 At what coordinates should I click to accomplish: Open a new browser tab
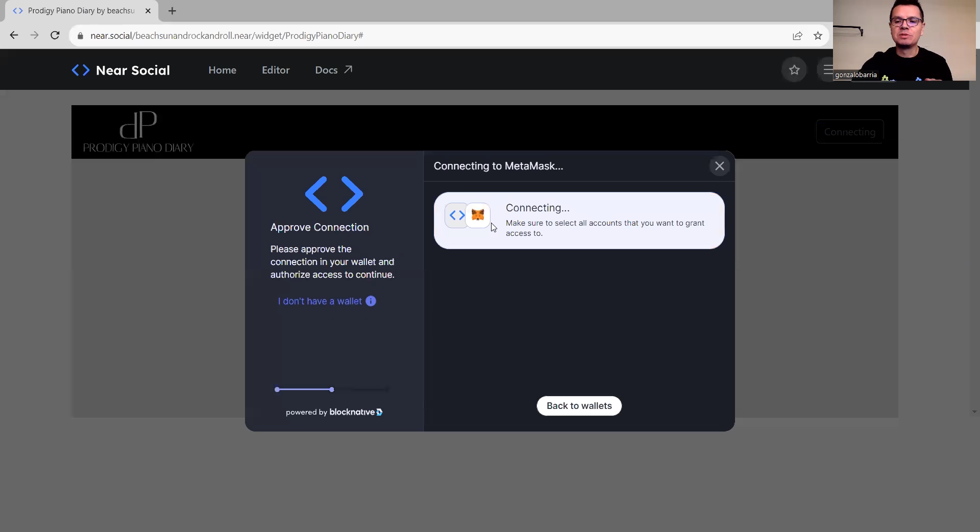[x=172, y=11]
